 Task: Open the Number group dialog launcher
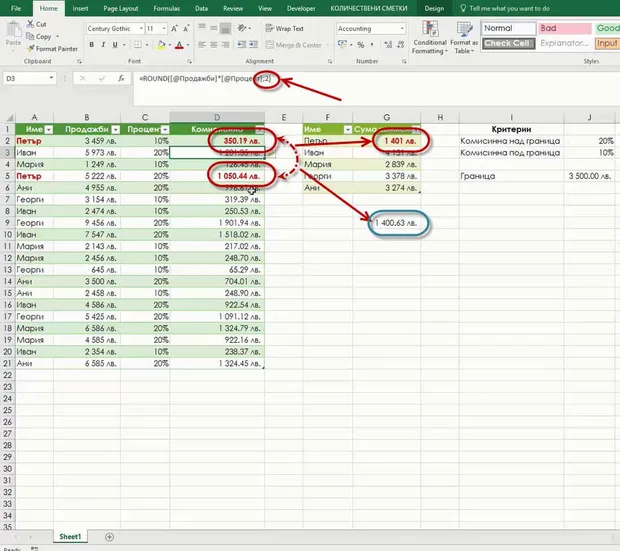click(x=404, y=61)
